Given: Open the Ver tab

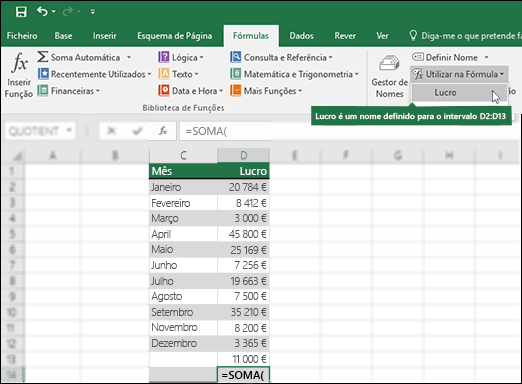Looking at the screenshot, I should [382, 36].
